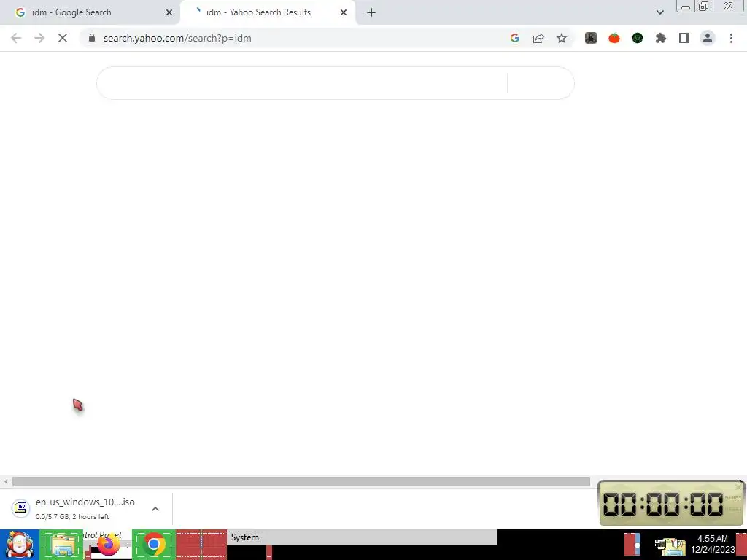Minimize the Chrome window

pyautogui.click(x=686, y=6)
